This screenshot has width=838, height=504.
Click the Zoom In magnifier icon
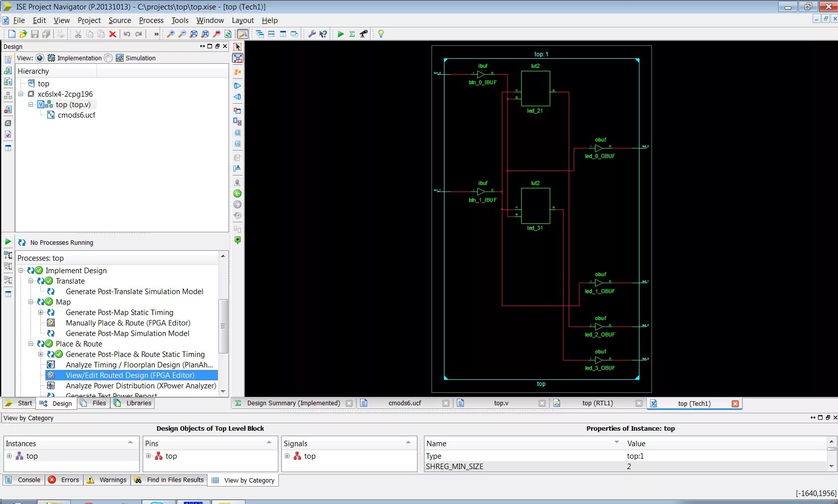click(x=171, y=34)
